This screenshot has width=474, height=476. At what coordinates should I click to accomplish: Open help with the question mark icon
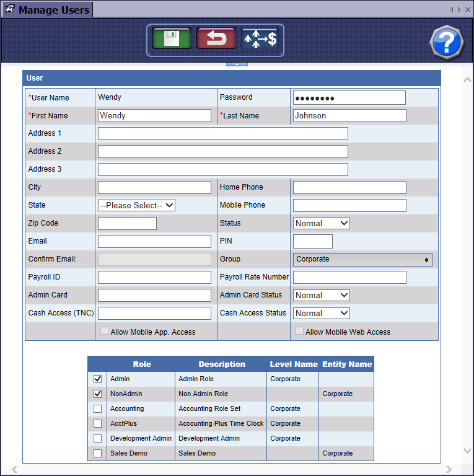pyautogui.click(x=447, y=43)
